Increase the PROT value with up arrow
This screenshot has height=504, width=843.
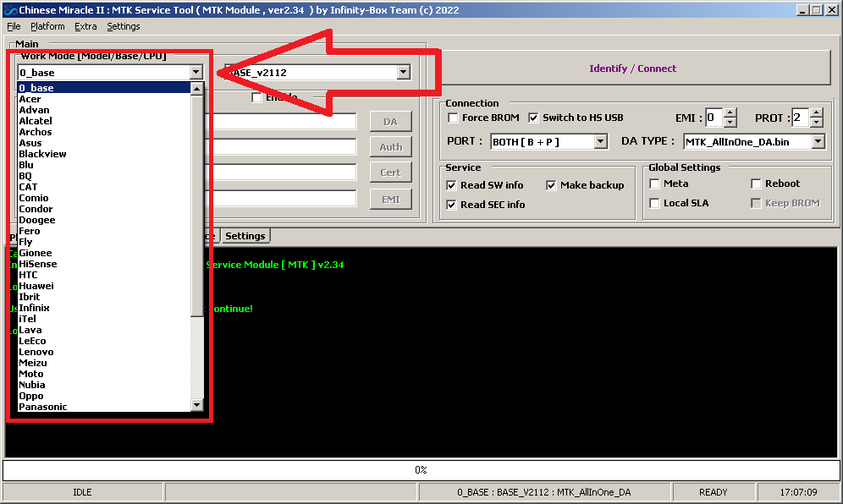[x=816, y=112]
